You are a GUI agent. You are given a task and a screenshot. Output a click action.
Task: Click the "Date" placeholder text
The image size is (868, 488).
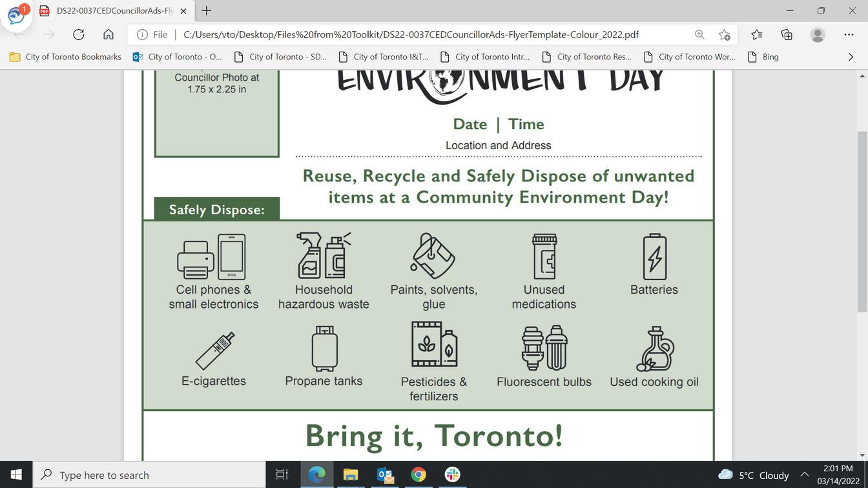click(470, 124)
